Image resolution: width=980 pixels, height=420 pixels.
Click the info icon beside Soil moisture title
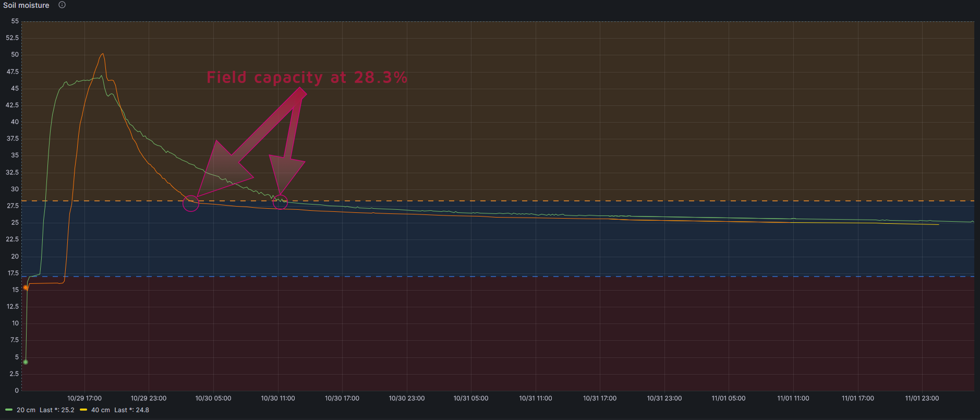(62, 5)
